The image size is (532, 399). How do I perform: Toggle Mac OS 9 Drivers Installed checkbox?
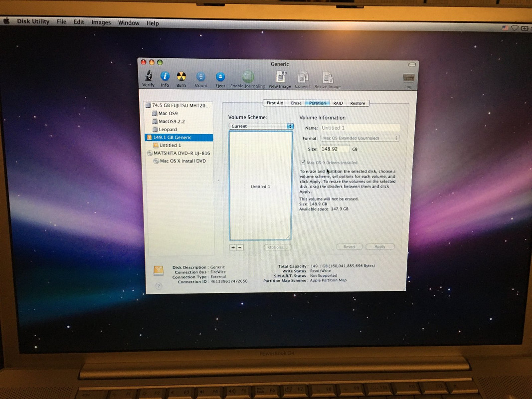click(x=303, y=162)
